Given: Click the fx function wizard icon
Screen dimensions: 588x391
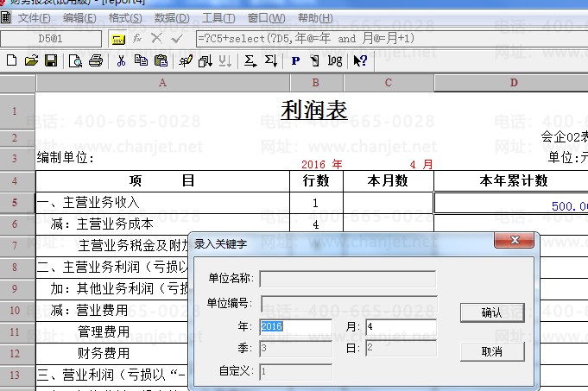Looking at the screenshot, I should pyautogui.click(x=137, y=38).
